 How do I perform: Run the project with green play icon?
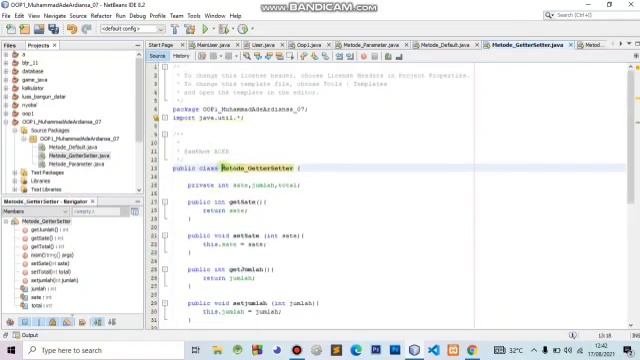coord(205,29)
